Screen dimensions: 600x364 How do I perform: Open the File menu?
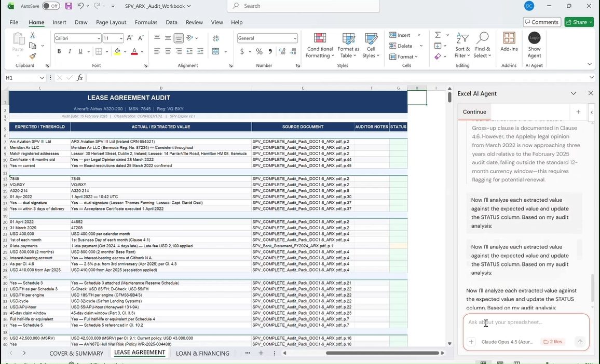pyautogui.click(x=14, y=22)
